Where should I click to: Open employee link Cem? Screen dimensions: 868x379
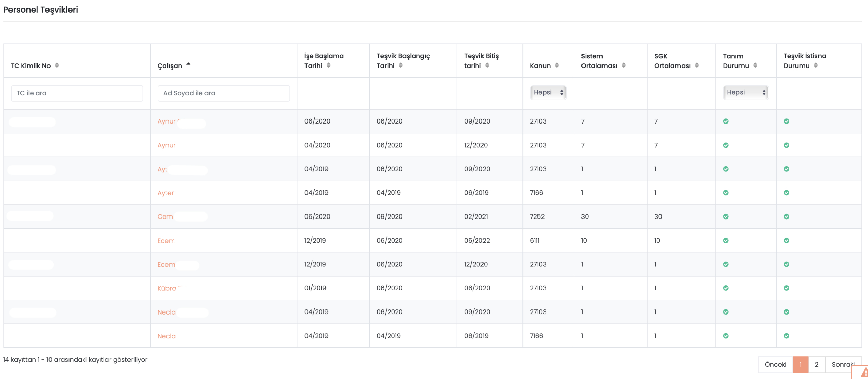[x=165, y=216]
